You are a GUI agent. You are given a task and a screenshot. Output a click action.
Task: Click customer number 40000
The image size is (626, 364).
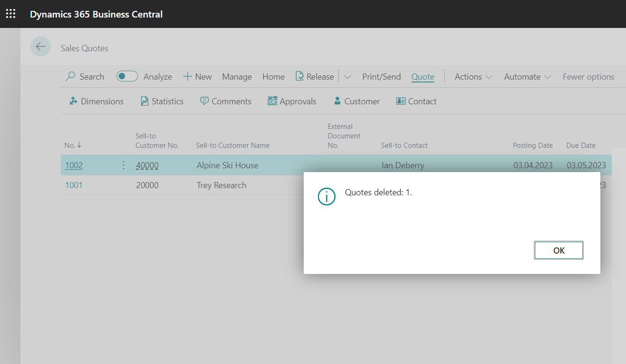(x=147, y=165)
